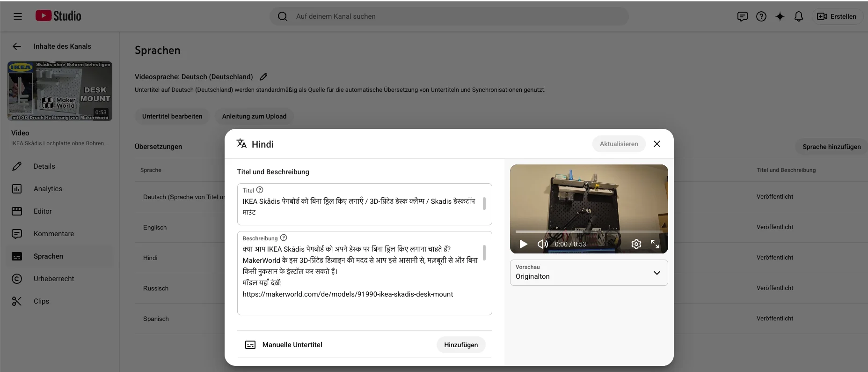Click the Titel help question icon
This screenshot has width=868, height=372.
[x=260, y=190]
